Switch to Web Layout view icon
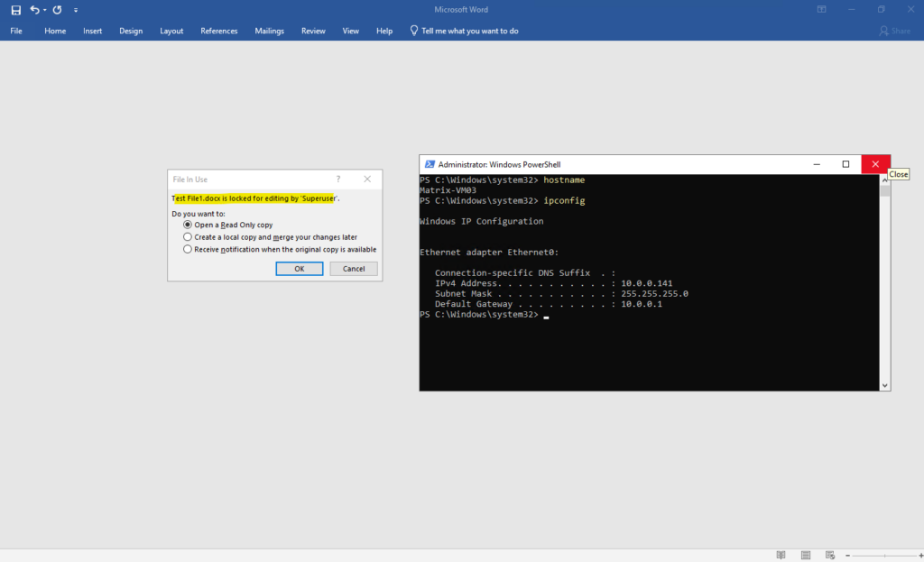Screen dimensions: 924x562 pos(829,555)
